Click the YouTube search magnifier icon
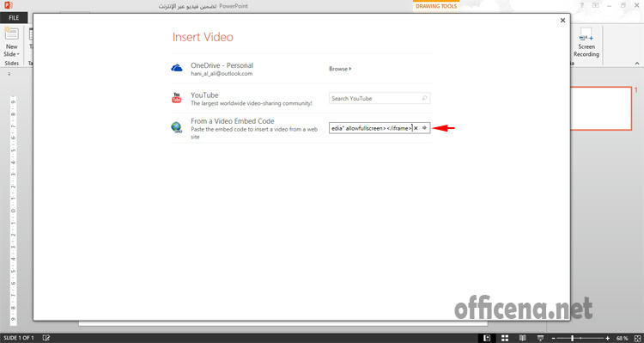 (424, 98)
